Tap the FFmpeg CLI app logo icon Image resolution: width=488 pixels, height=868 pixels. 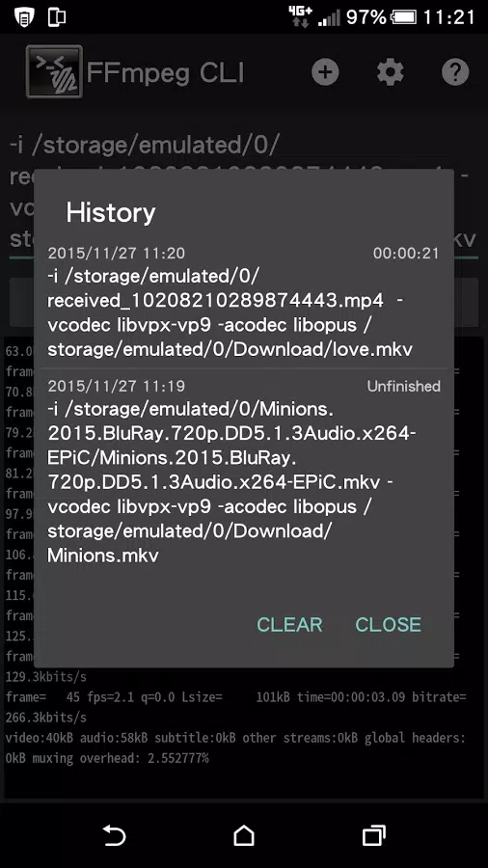(54, 72)
